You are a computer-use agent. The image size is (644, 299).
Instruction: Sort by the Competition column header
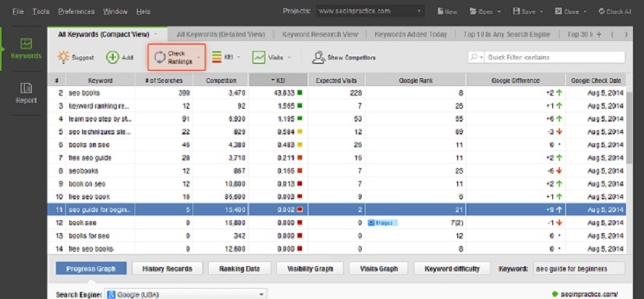coord(221,80)
